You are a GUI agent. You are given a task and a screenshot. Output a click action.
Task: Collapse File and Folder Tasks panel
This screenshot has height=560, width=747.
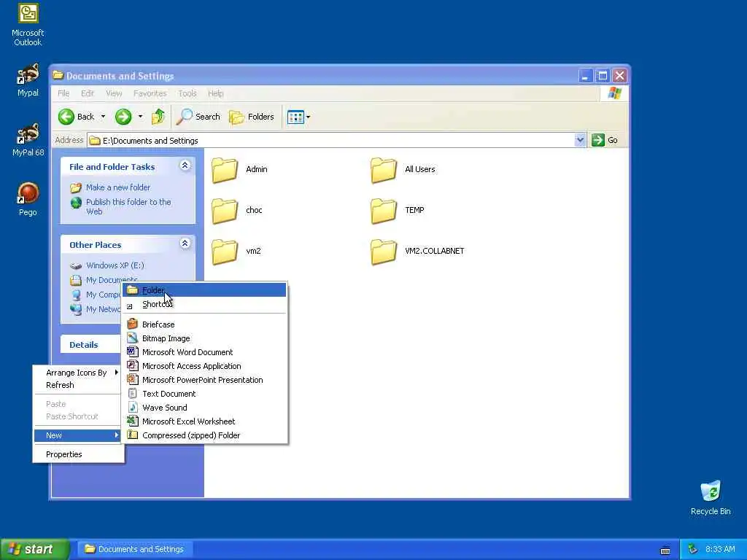point(185,166)
